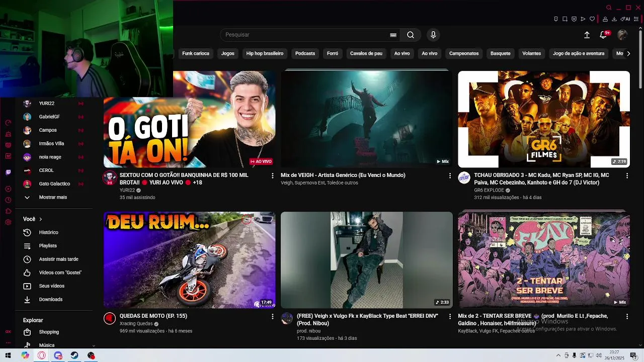The height and width of the screenshot is (362, 644).
Task: Open the Xracing Quedas channel name
Action: click(x=136, y=324)
